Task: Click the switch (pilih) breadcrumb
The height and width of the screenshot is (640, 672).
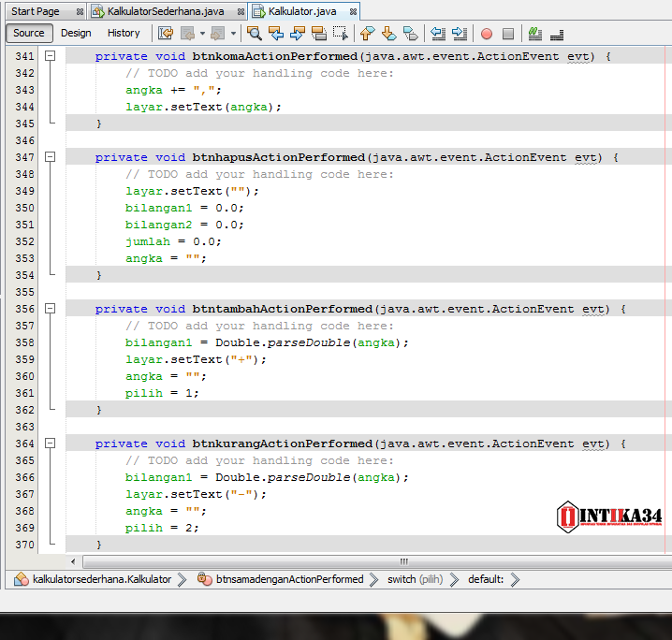Action: 416,579
